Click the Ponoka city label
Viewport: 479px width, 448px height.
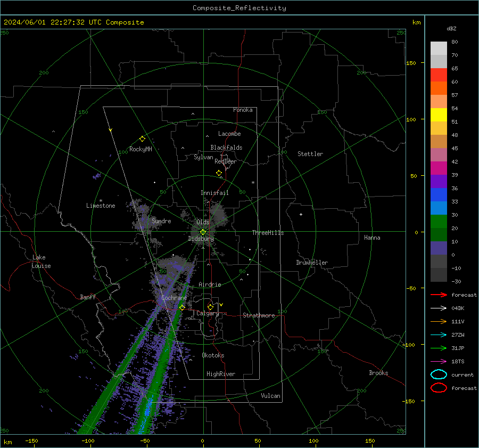(x=243, y=110)
